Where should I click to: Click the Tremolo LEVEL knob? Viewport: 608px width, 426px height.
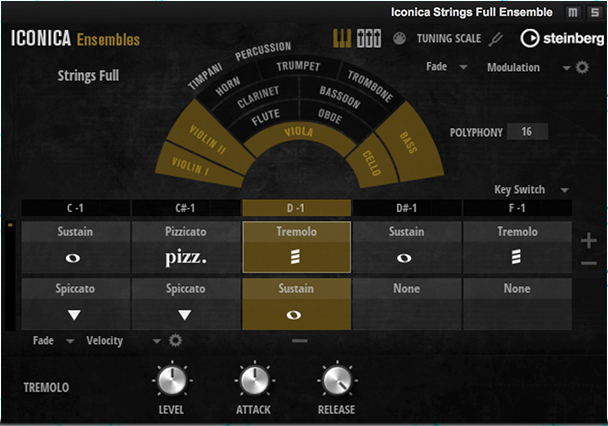click(172, 381)
